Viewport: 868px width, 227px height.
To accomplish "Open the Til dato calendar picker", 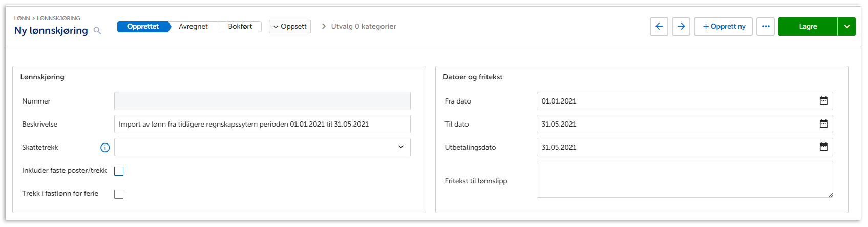I will pyautogui.click(x=823, y=124).
